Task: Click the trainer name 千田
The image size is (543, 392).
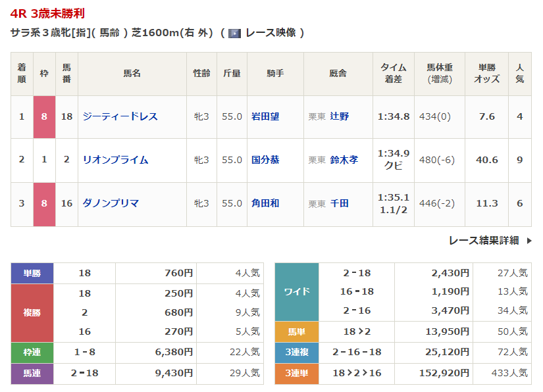Action: click(x=340, y=203)
